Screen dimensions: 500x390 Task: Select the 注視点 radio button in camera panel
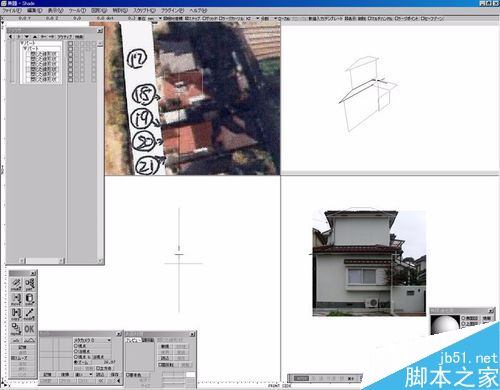click(76, 351)
